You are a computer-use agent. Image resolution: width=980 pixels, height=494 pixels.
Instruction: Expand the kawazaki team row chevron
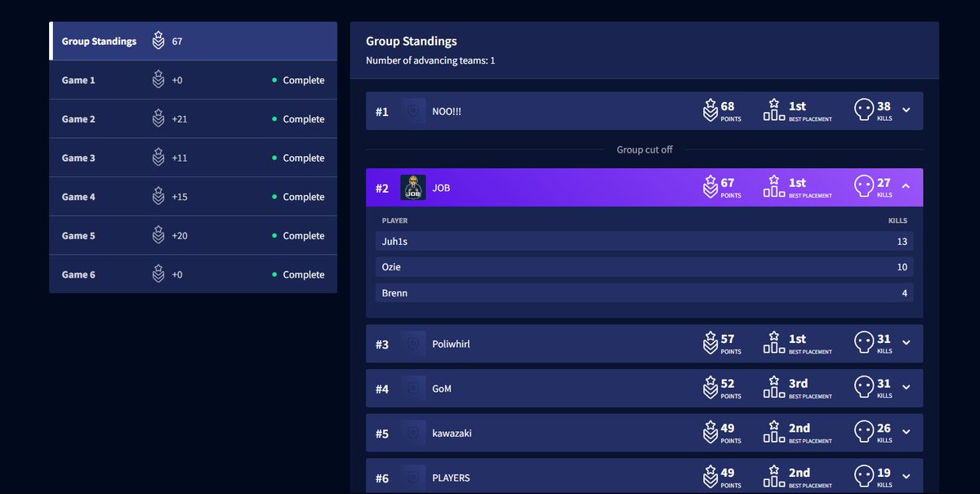(x=906, y=433)
